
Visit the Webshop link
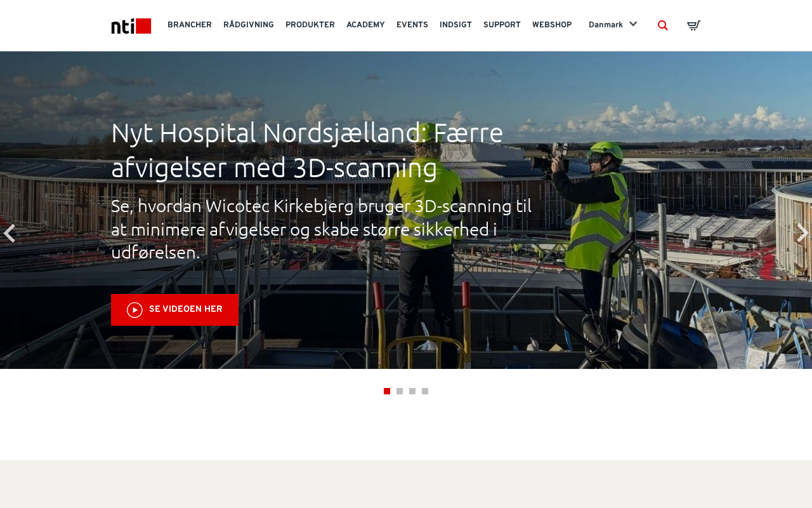coord(552,25)
